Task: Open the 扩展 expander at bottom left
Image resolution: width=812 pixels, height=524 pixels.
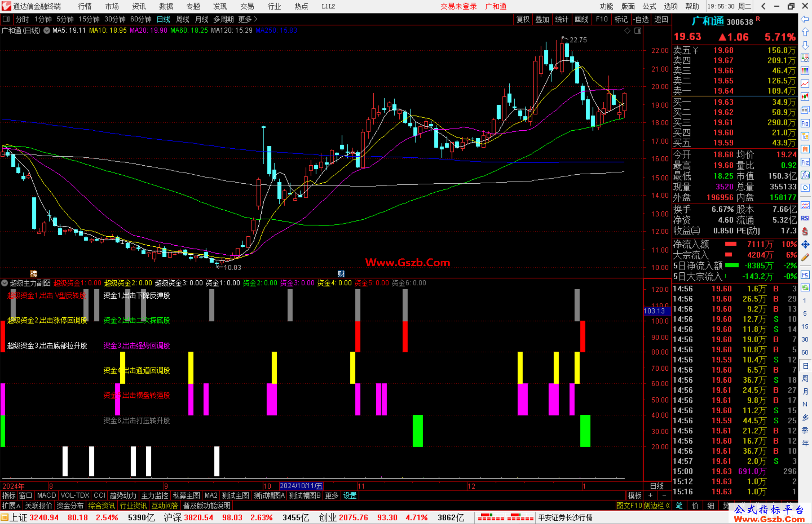Action: (11, 506)
